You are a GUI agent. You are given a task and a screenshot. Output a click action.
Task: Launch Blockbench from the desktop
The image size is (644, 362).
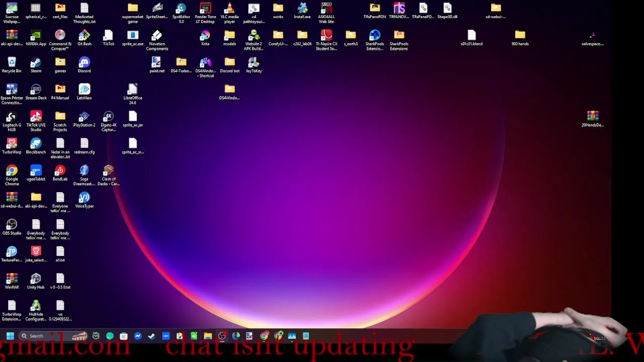pos(36,146)
